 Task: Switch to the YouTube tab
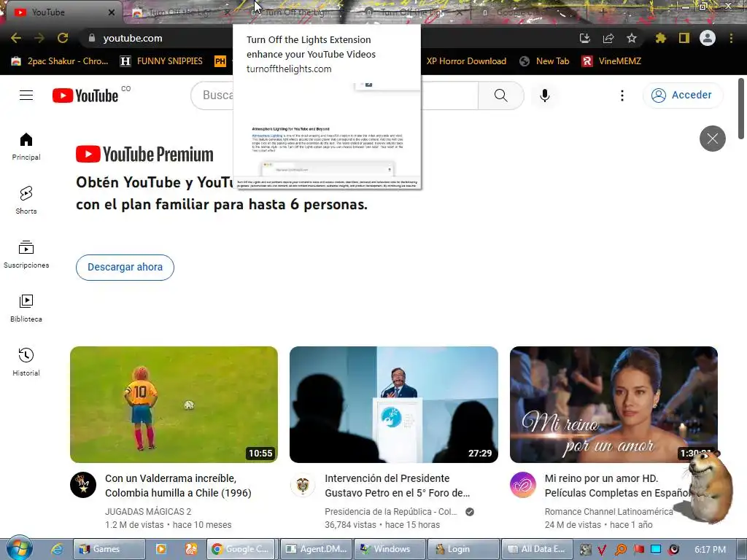point(62,12)
